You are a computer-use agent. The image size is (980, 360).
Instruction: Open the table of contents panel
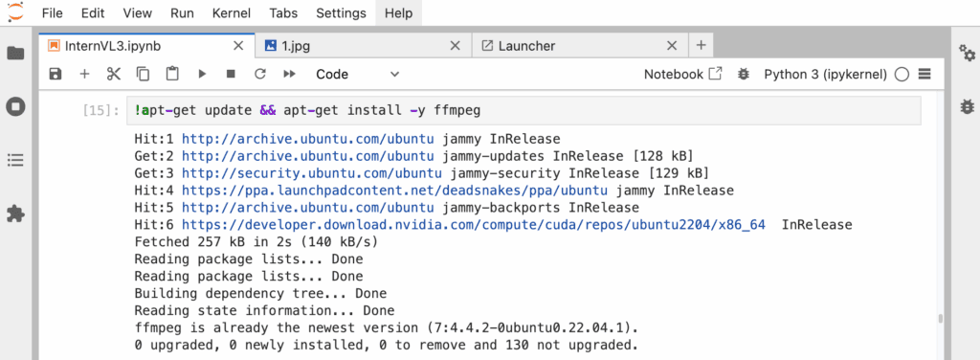[x=15, y=161]
